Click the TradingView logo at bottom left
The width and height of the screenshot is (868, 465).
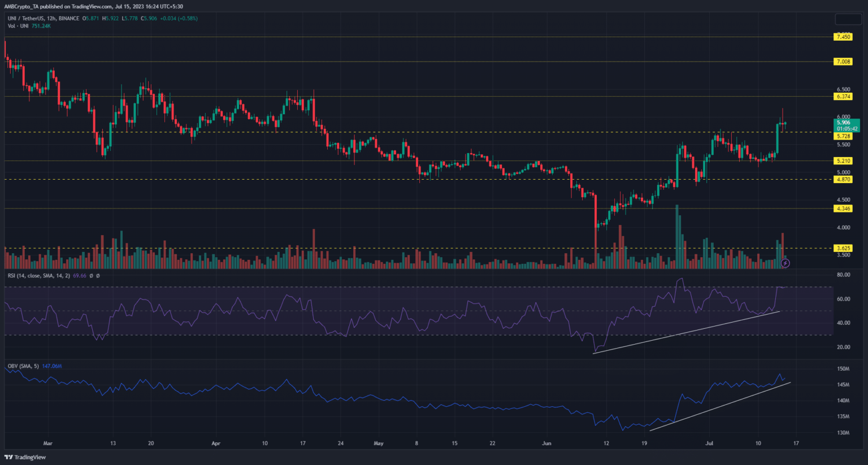[25, 457]
